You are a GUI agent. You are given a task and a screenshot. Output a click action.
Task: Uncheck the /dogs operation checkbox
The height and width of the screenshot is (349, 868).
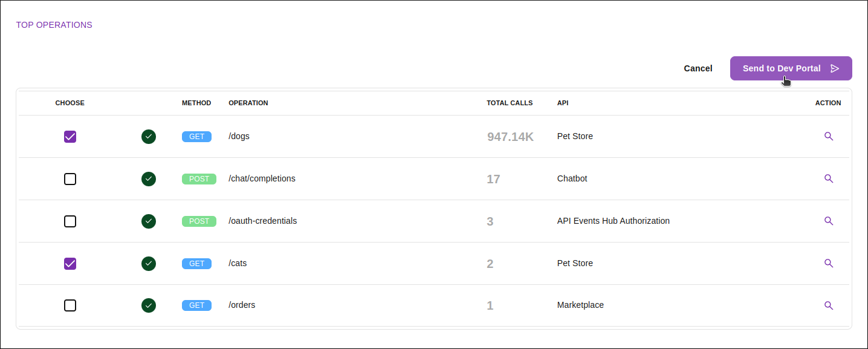click(70, 137)
